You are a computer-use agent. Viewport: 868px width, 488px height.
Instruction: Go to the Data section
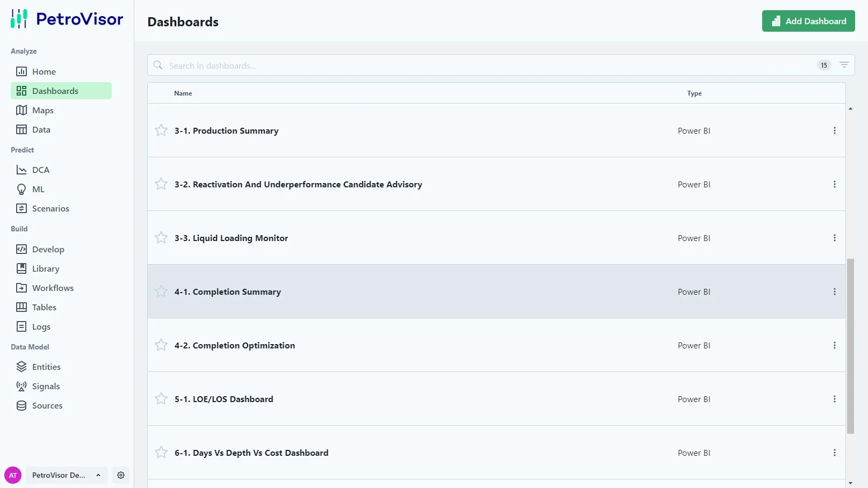coord(61,129)
